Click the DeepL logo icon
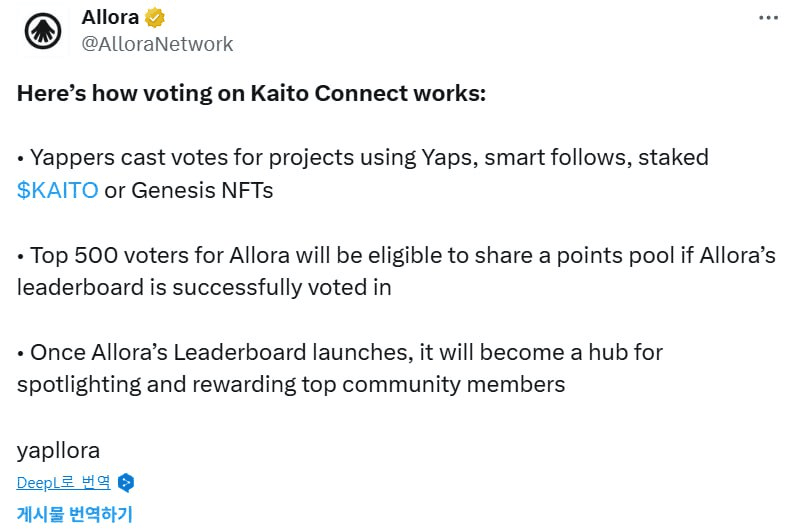 [x=126, y=483]
